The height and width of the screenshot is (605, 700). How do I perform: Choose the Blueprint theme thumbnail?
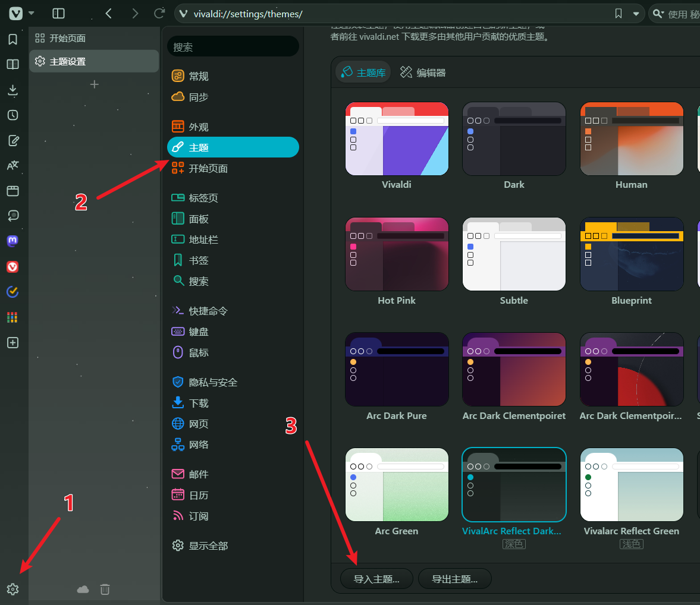tap(632, 254)
